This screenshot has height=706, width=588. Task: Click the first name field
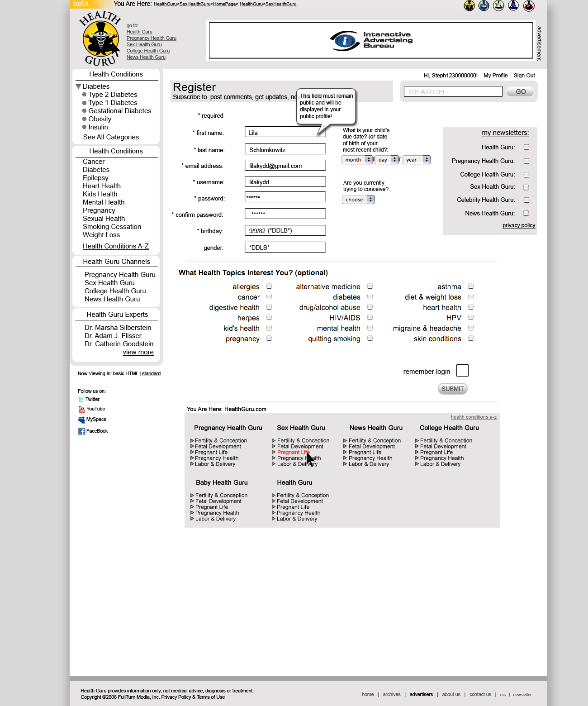(x=285, y=132)
